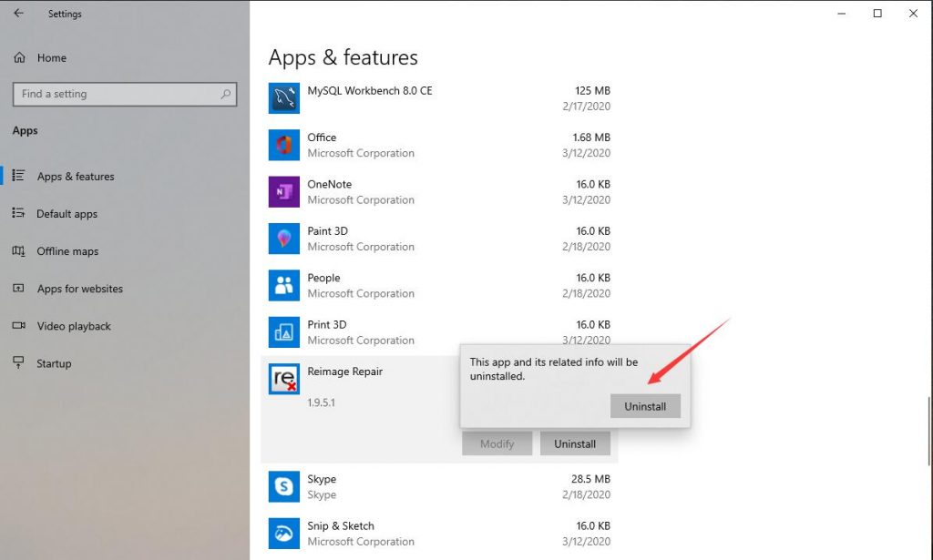
Task: Select the Reimage Repair app name
Action: click(344, 372)
